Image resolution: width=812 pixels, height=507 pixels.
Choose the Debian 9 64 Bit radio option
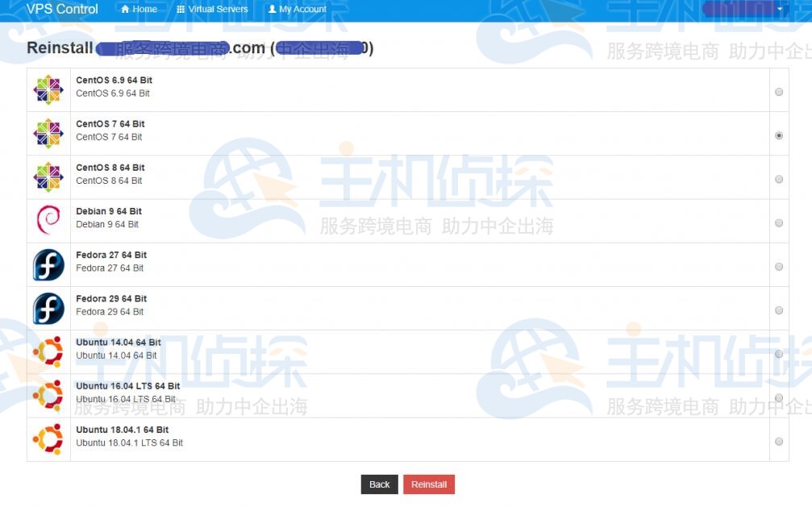tap(779, 222)
